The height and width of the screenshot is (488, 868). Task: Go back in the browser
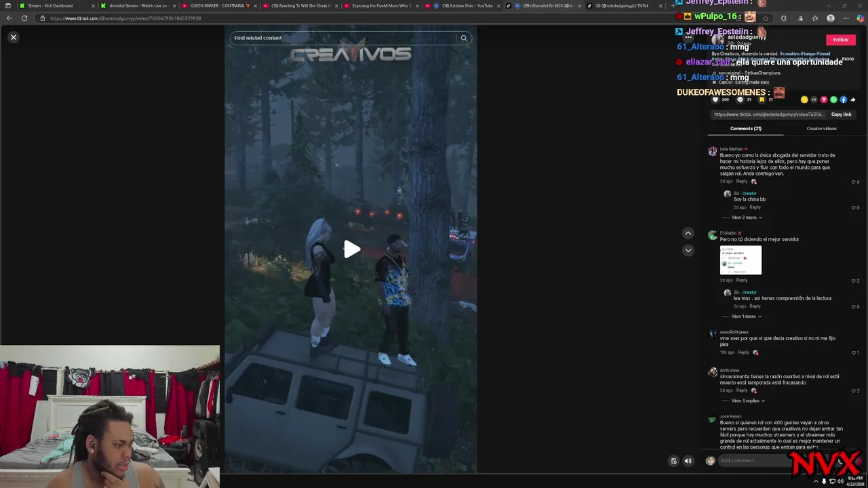click(x=9, y=18)
